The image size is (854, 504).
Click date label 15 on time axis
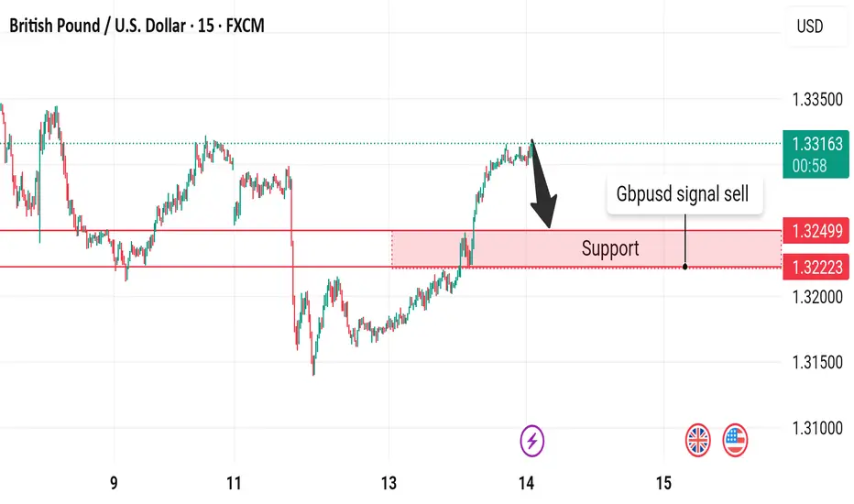point(664,482)
